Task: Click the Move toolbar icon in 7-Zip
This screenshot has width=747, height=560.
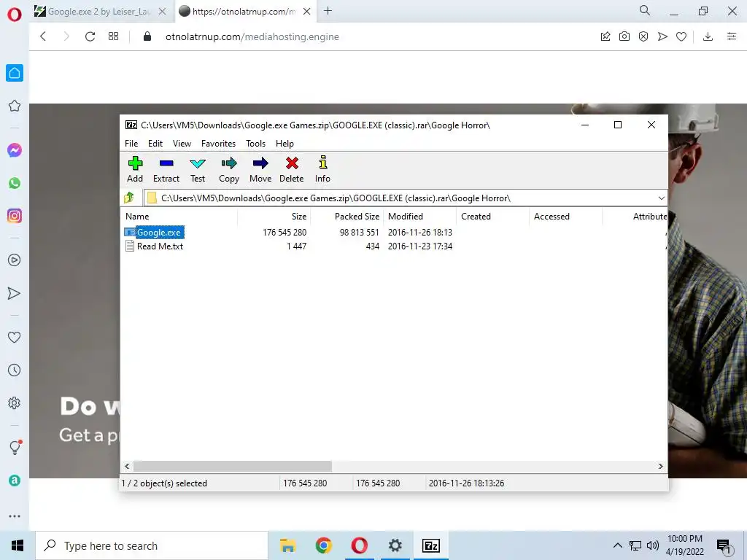Action: (x=260, y=169)
